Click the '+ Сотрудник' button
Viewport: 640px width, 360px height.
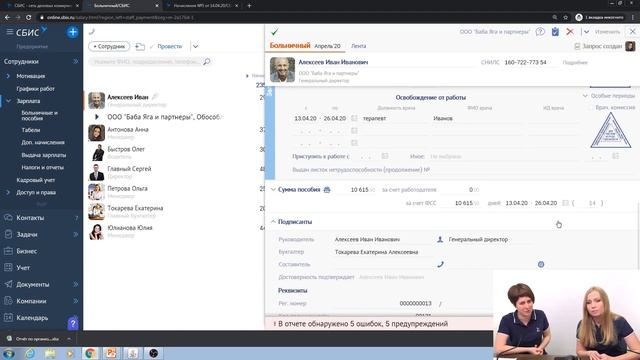(x=109, y=47)
